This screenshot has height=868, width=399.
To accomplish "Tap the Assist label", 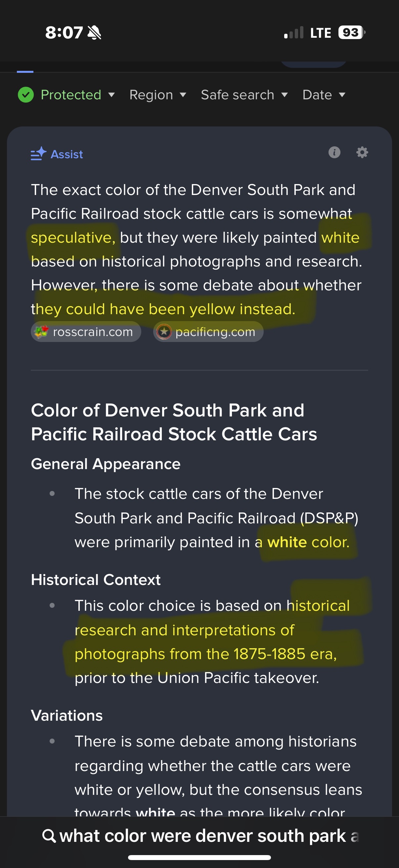I will 67,154.
